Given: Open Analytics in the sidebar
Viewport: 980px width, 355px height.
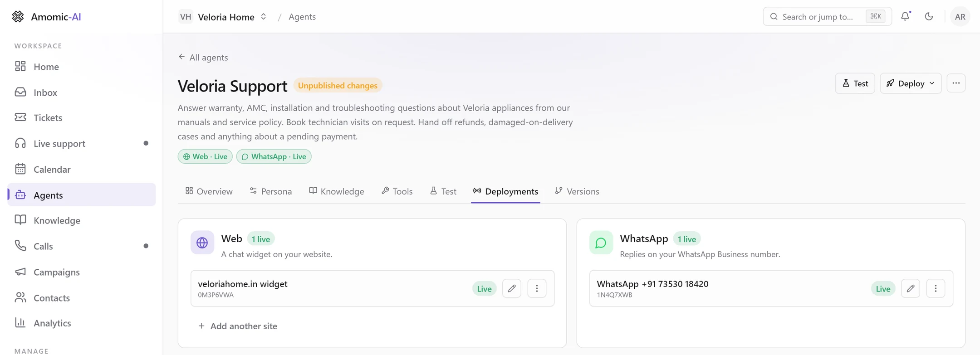Looking at the screenshot, I should [82, 323].
